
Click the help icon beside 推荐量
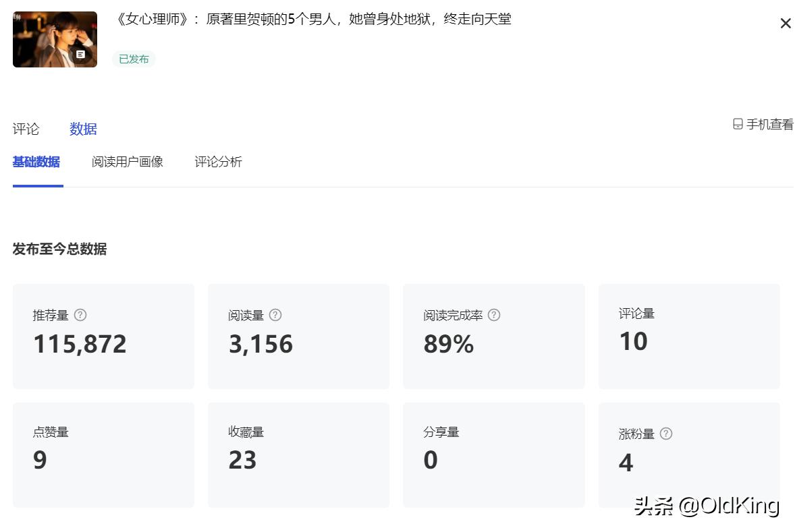tap(80, 315)
